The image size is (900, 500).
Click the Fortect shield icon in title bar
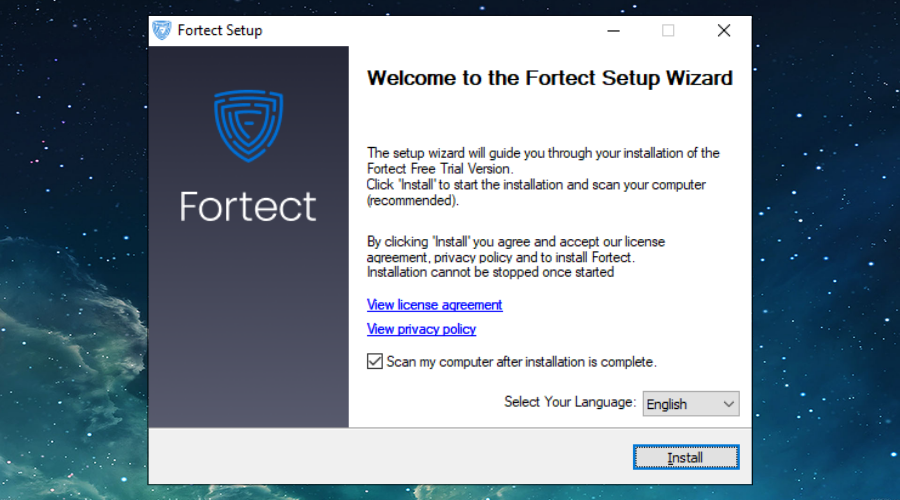(162, 30)
